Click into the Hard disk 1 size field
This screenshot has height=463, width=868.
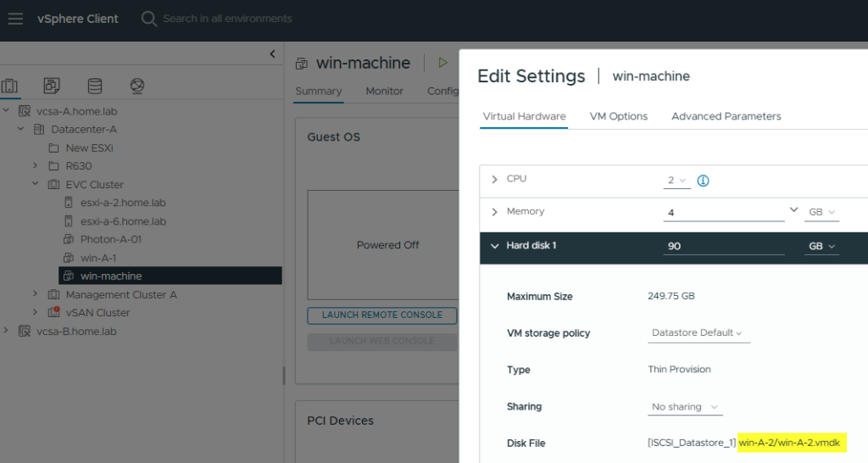point(724,247)
